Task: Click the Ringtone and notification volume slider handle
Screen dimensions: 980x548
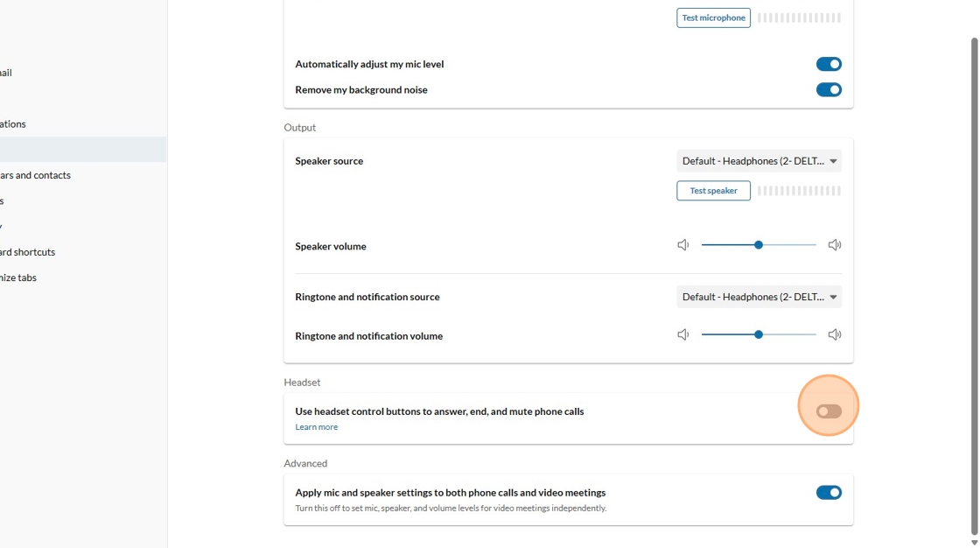Action: tap(759, 334)
